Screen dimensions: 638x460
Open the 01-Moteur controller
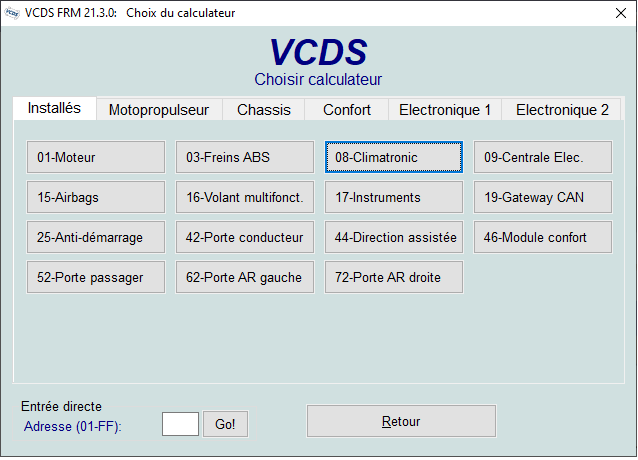tap(96, 157)
